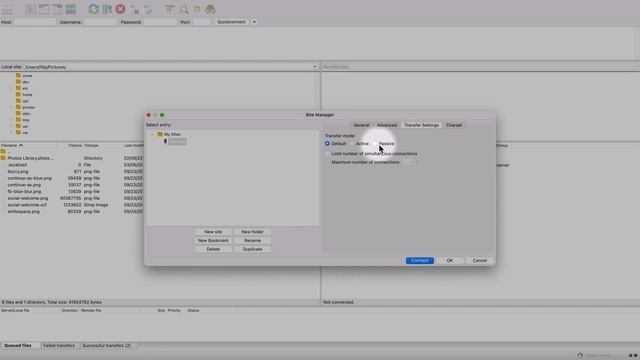This screenshot has width=640, height=360.
Task: Expand the usr folder in local tree
Action: coord(11,126)
